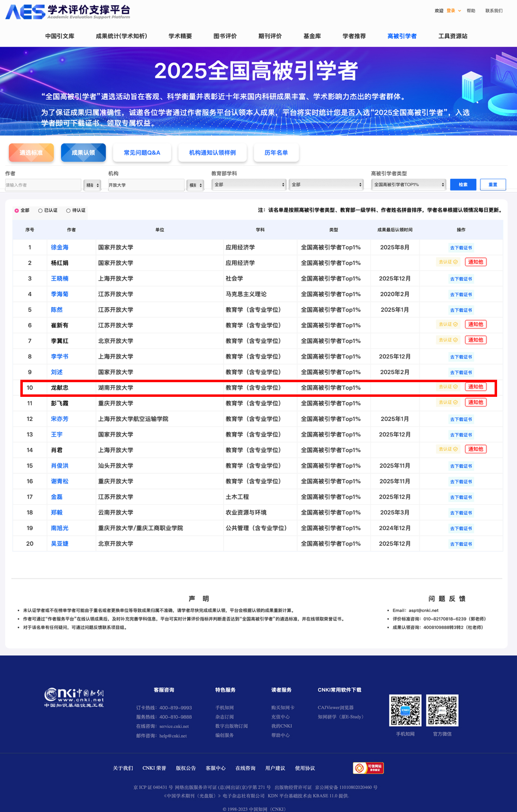Click the 作者 name input field

pyautogui.click(x=43, y=185)
